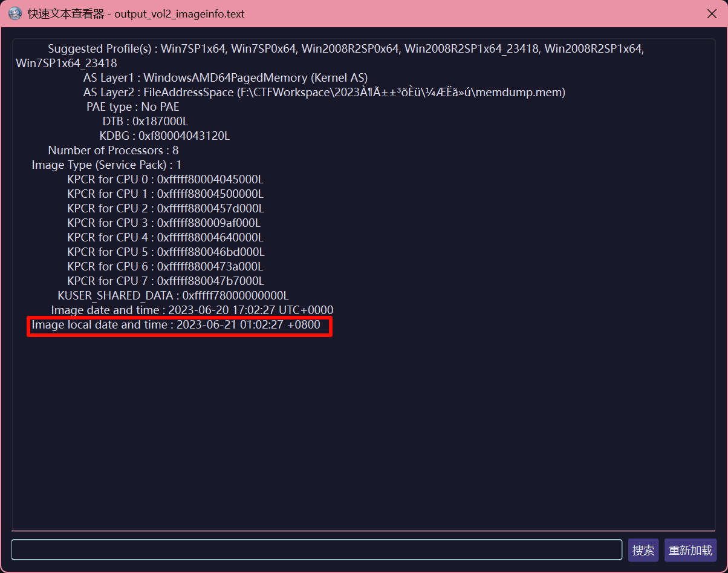Click the 搜索 search button
Image resolution: width=728 pixels, height=573 pixels.
point(643,550)
